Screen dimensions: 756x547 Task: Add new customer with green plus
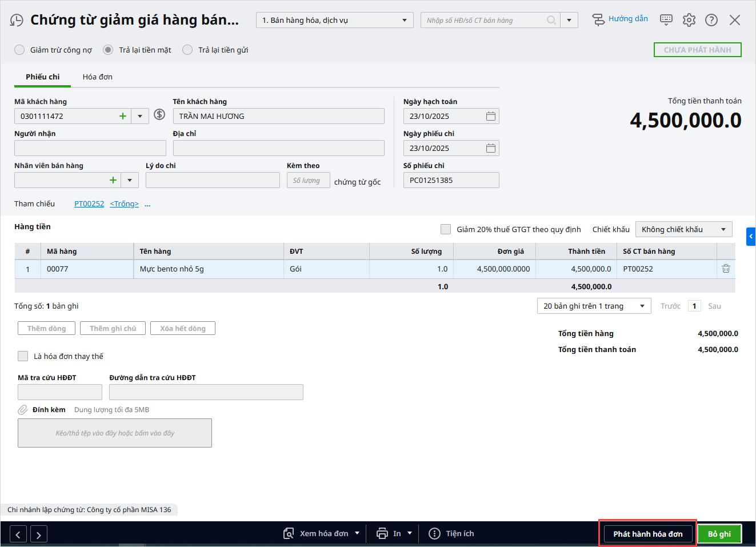[122, 116]
